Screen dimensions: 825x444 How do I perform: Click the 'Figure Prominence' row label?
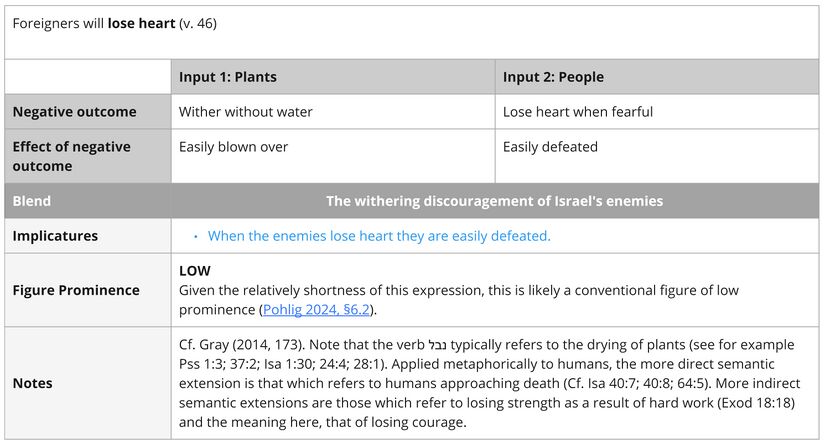pyautogui.click(x=76, y=290)
